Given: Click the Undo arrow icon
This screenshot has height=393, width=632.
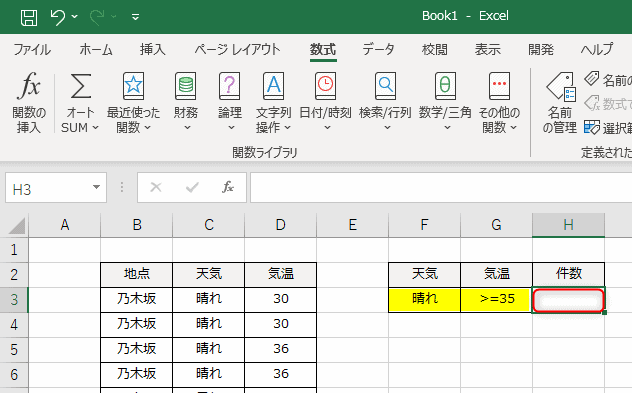Looking at the screenshot, I should 58,17.
